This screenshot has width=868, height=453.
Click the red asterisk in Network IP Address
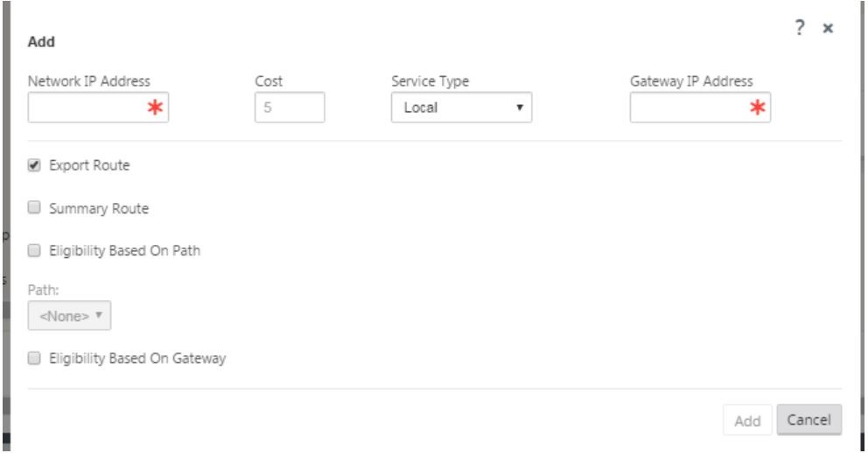[155, 108]
